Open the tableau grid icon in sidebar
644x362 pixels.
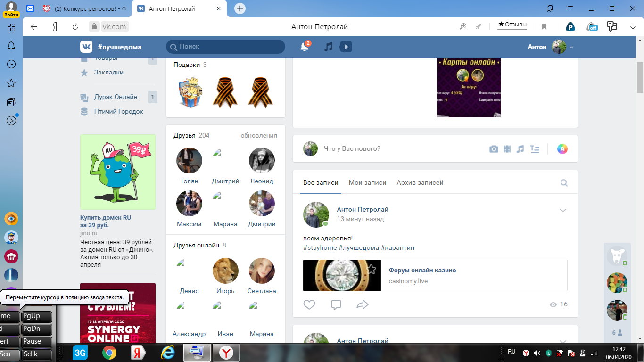coord(11,27)
